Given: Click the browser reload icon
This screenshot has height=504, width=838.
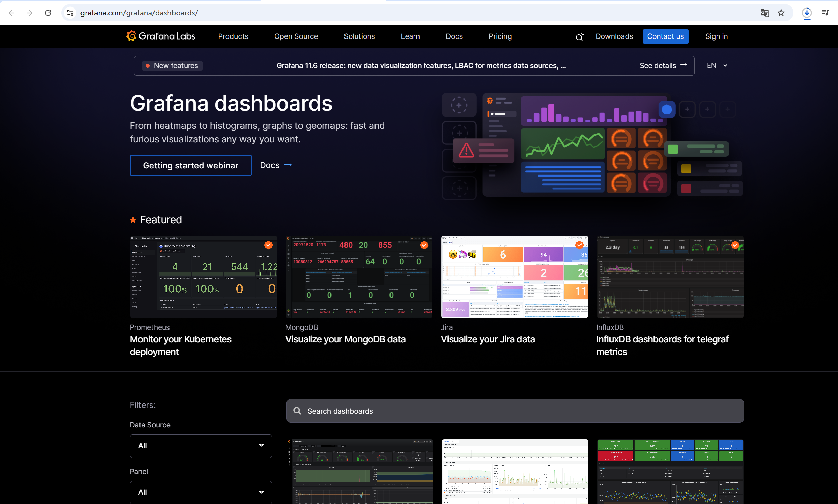Looking at the screenshot, I should click(x=48, y=13).
